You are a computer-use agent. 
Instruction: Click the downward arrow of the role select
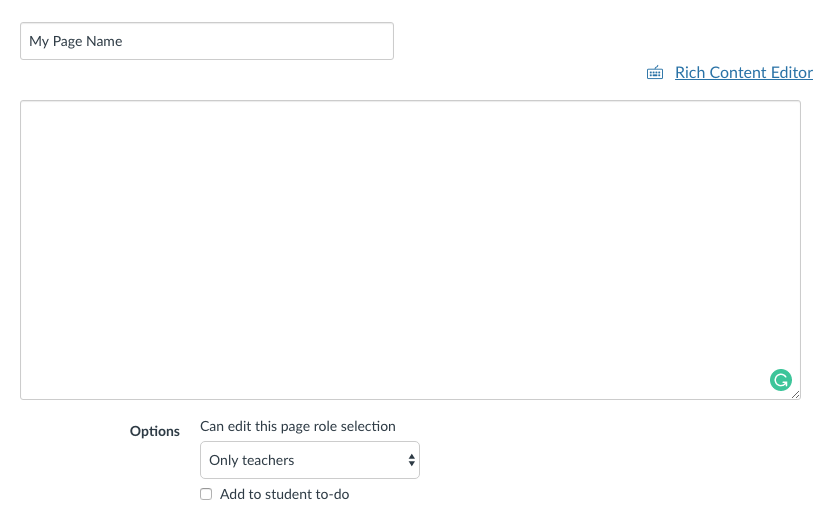411,464
